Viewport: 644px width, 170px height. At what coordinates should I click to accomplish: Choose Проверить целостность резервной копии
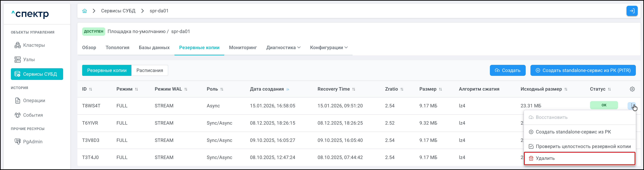[x=583, y=146]
